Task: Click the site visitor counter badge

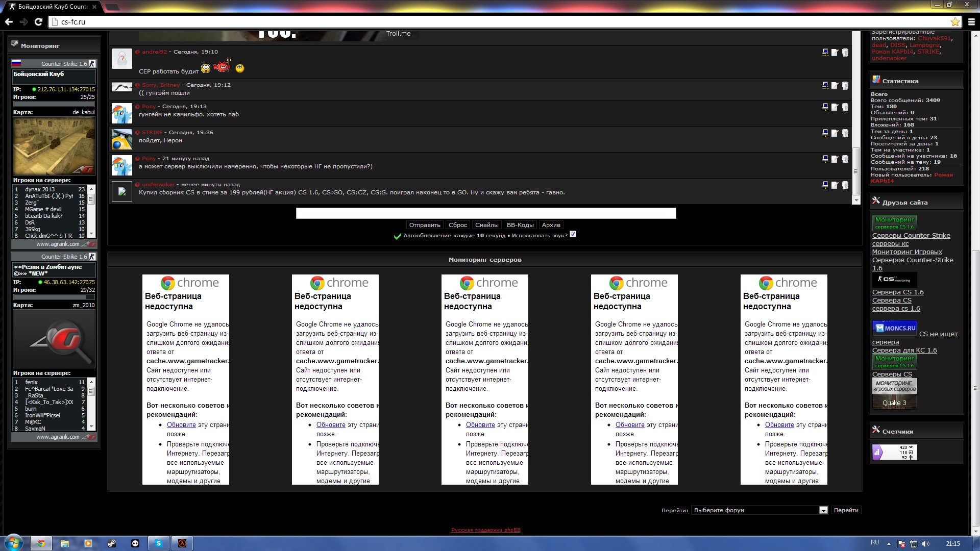Action: click(895, 452)
